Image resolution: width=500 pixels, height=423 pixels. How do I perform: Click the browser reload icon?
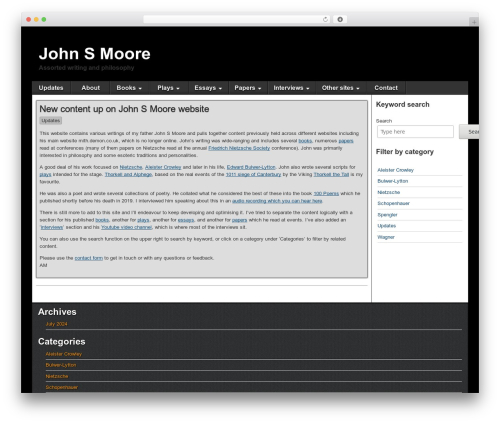tap(325, 20)
